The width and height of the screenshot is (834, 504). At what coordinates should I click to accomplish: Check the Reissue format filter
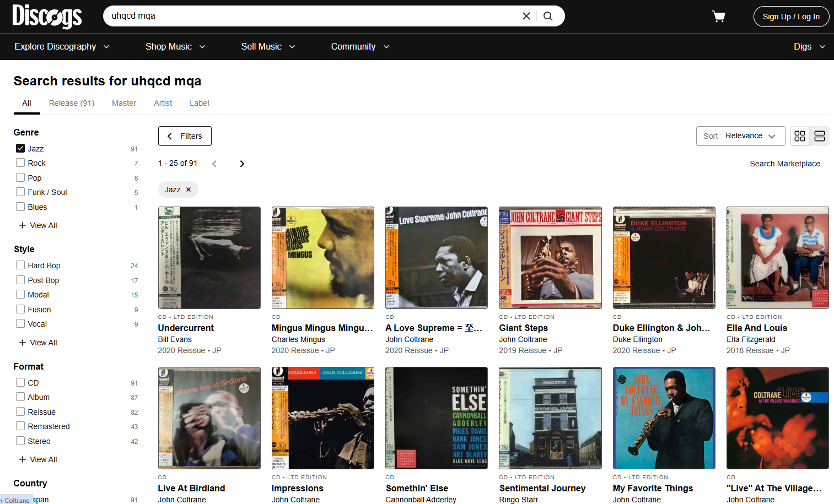[20, 411]
